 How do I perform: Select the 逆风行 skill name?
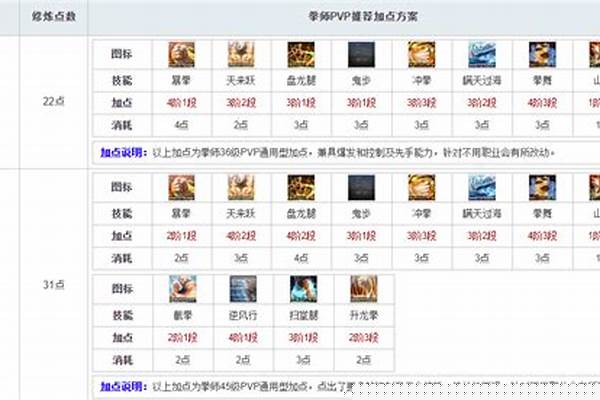point(243,316)
